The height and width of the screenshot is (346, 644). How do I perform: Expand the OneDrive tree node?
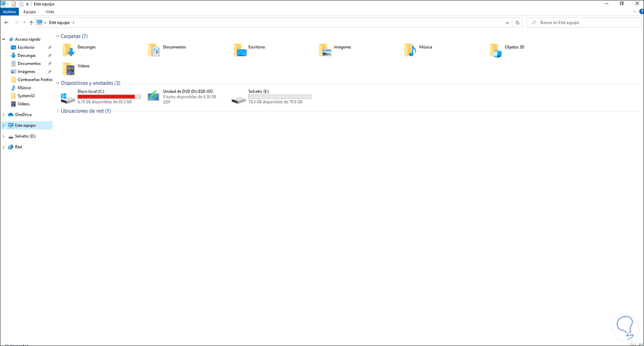[x=4, y=114]
